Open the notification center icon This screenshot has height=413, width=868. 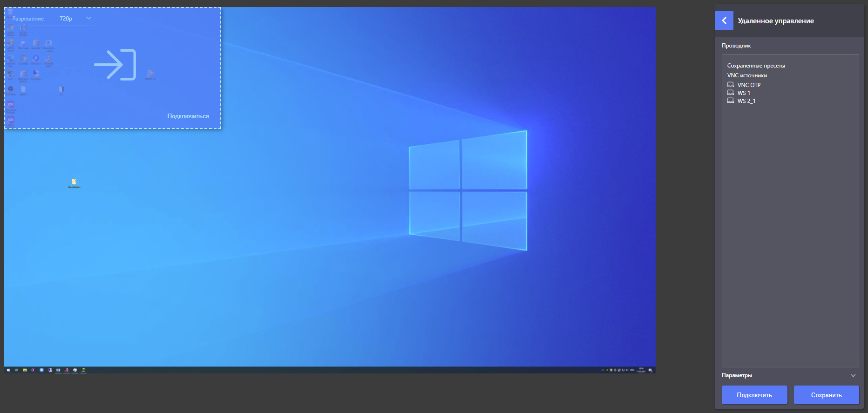click(x=651, y=370)
